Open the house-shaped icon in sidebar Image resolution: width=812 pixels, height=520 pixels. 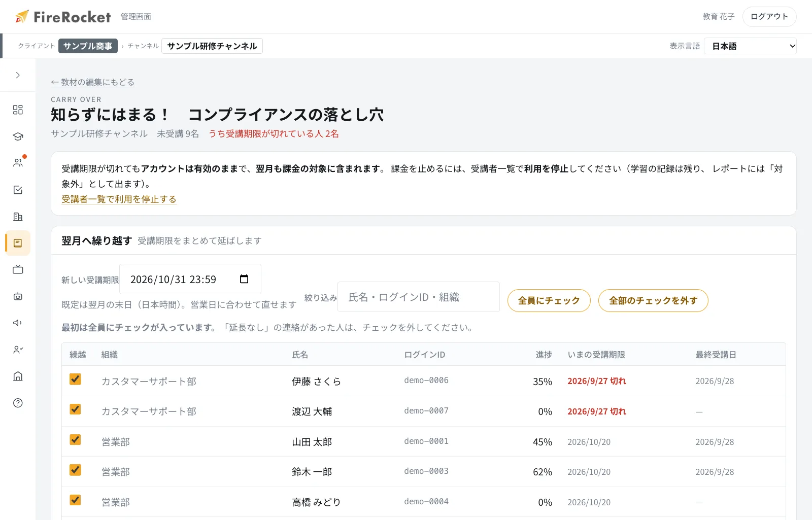(18, 376)
